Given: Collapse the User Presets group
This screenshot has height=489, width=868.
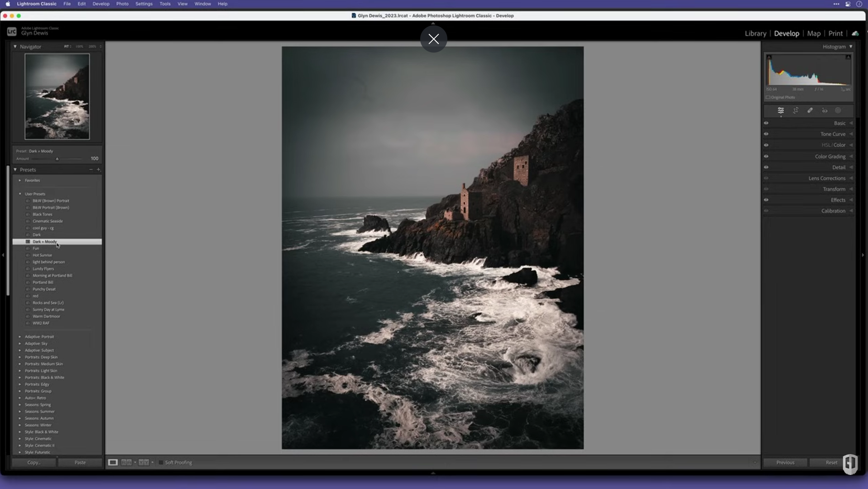Looking at the screenshot, I should pyautogui.click(x=20, y=194).
